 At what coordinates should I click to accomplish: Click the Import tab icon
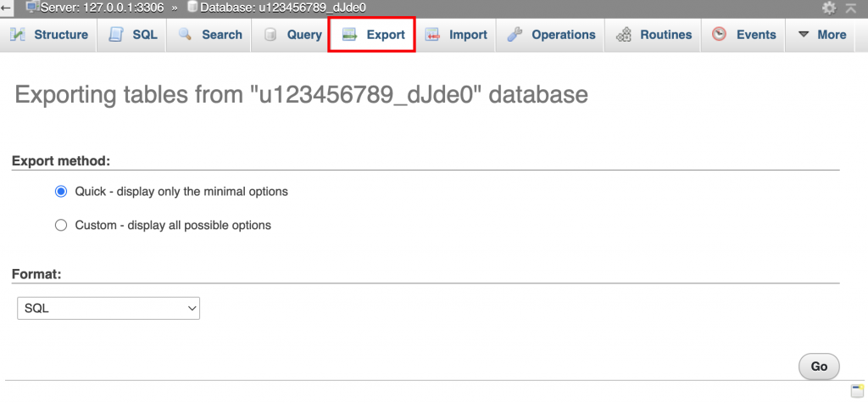432,35
